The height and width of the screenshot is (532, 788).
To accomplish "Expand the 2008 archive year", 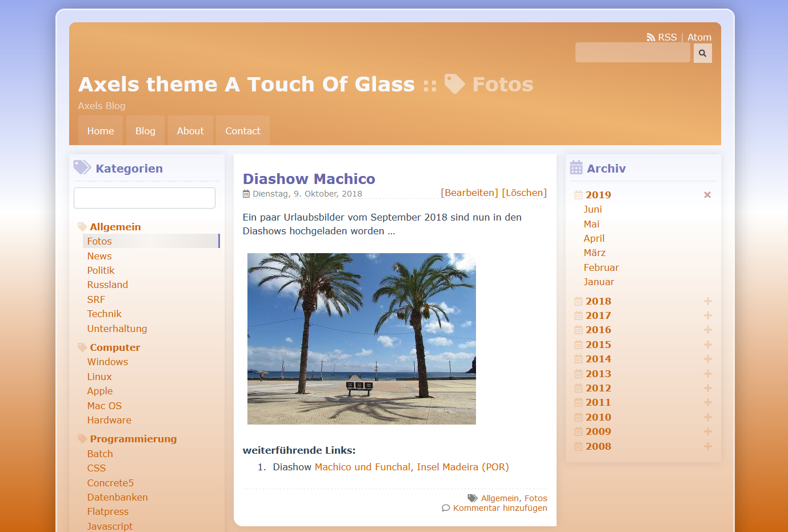I will tap(707, 446).
